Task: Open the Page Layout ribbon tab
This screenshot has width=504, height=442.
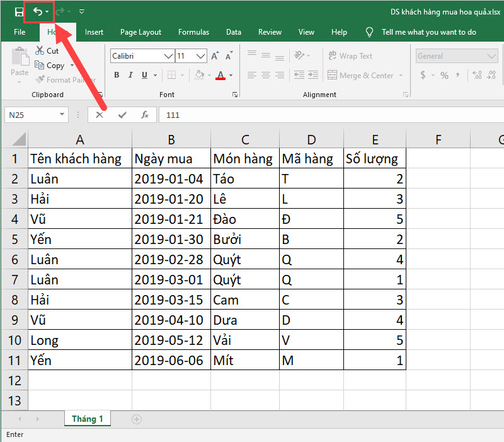Action: (140, 32)
